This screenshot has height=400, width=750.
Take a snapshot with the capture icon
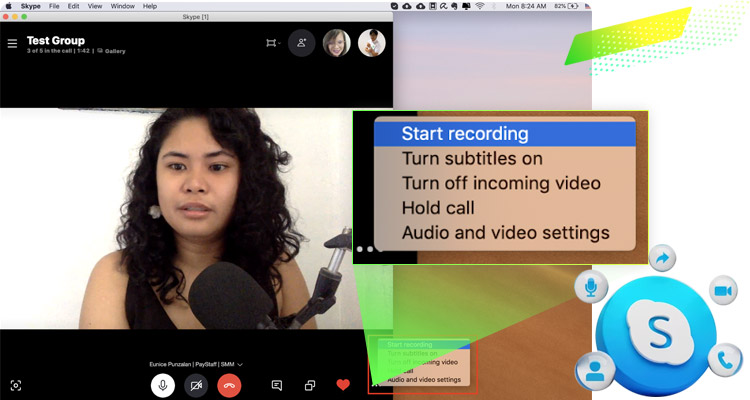point(16,385)
